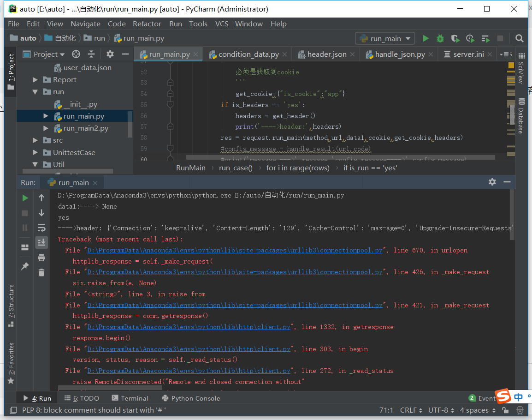The image size is (532, 420).
Task: Expand the UnittestCase folder
Action: point(35,153)
